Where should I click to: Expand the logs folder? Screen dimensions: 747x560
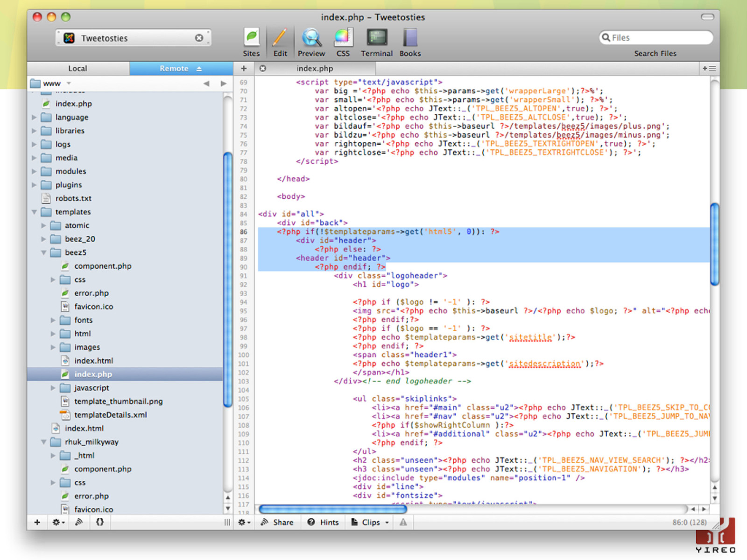click(34, 144)
